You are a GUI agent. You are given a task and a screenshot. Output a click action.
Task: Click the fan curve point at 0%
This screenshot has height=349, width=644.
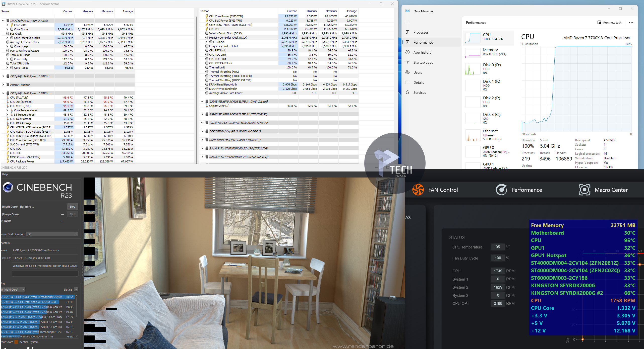(x=582, y=339)
